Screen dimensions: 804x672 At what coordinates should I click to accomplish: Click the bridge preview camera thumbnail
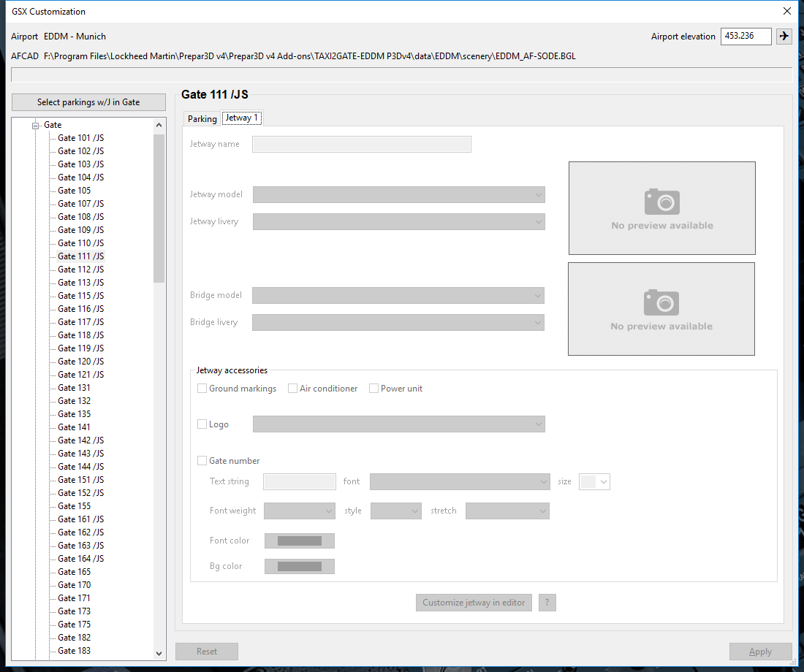click(x=661, y=309)
